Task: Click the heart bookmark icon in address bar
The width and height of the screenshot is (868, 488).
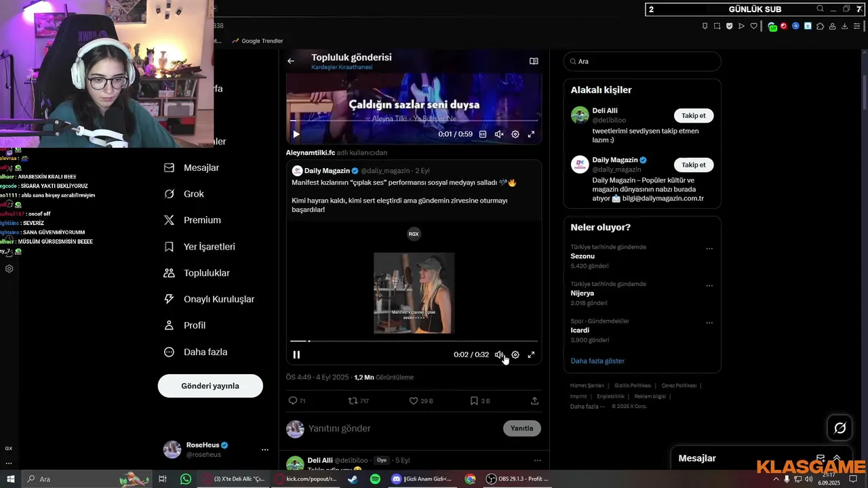Action: click(x=753, y=26)
